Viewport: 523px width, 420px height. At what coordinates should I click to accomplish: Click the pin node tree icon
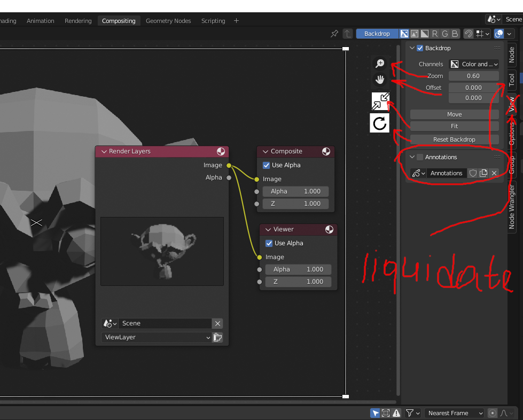pyautogui.click(x=334, y=34)
